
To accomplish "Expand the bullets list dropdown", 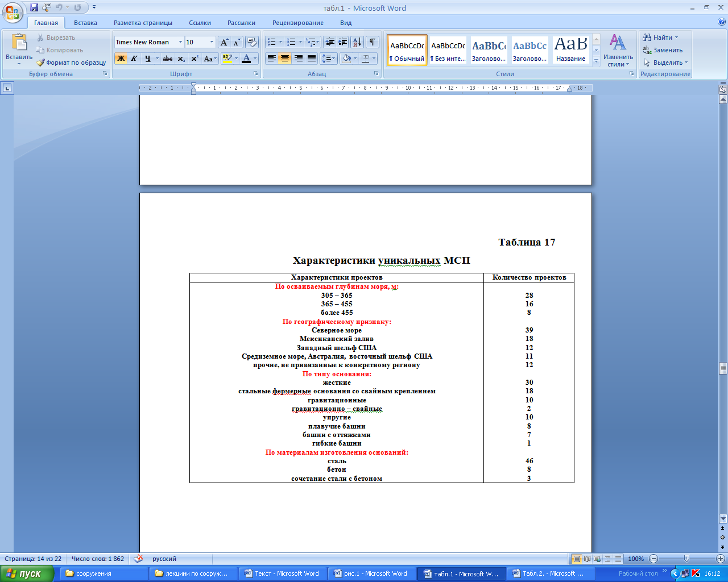I will [x=280, y=42].
